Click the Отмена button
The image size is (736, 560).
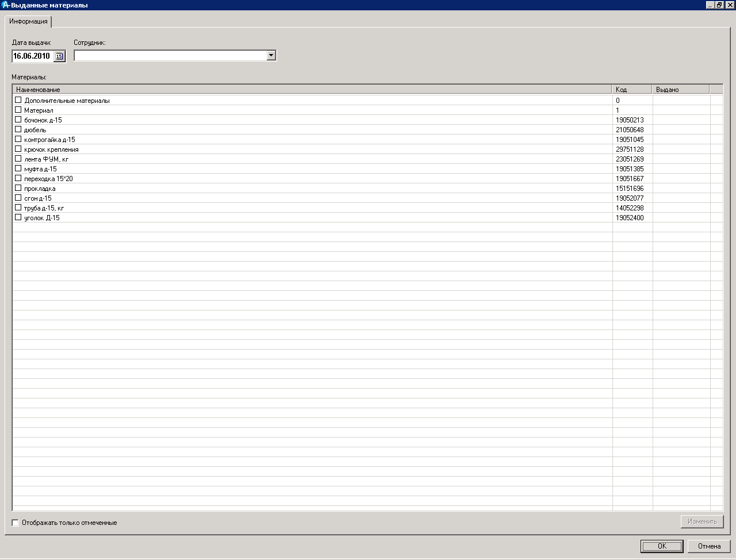click(709, 546)
